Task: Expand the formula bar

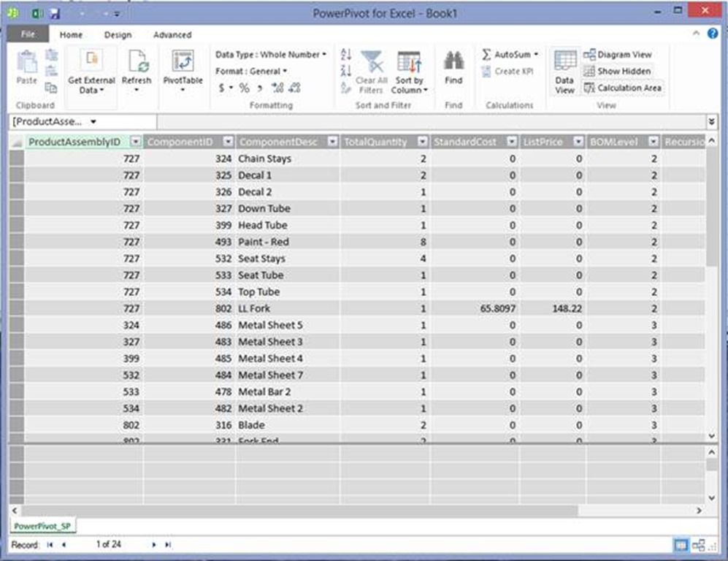Action: coord(711,122)
